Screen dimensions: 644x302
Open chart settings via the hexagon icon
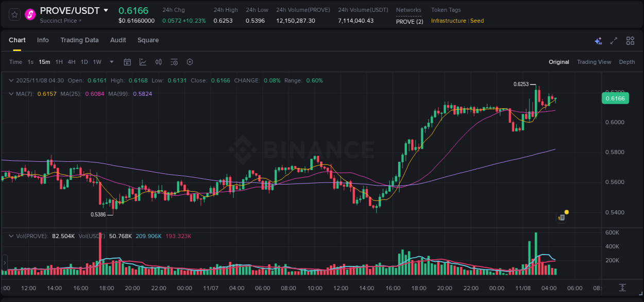point(190,62)
